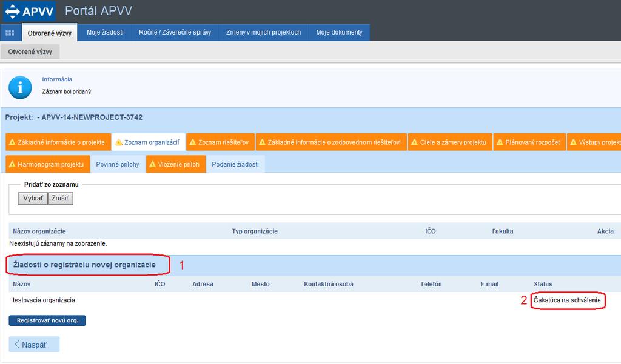Click the blue information icon
The width and height of the screenshot is (621, 364).
(20, 87)
